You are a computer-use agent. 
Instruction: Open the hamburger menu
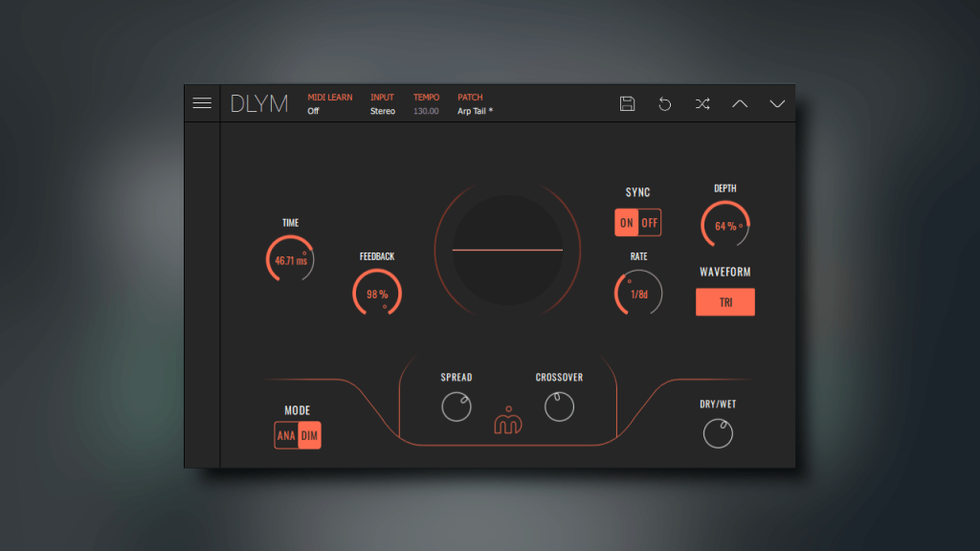pyautogui.click(x=202, y=103)
